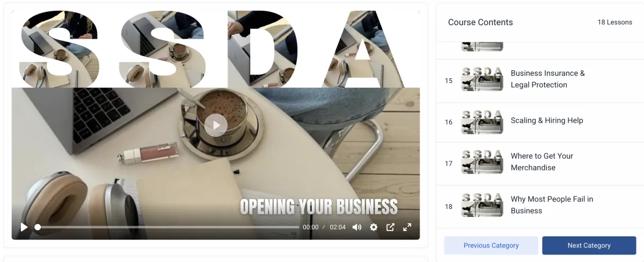The height and width of the screenshot is (262, 644).
Task: Go to Previous Category
Action: [491, 245]
